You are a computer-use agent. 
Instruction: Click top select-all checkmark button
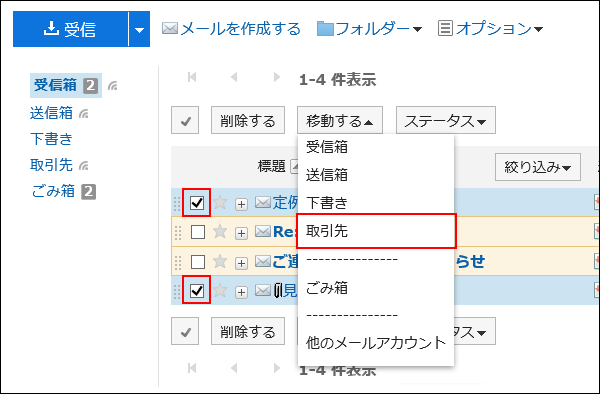(185, 120)
